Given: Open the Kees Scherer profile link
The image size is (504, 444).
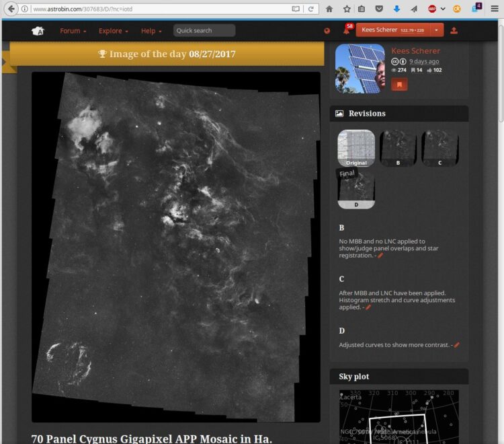Looking at the screenshot, I should click(x=415, y=51).
